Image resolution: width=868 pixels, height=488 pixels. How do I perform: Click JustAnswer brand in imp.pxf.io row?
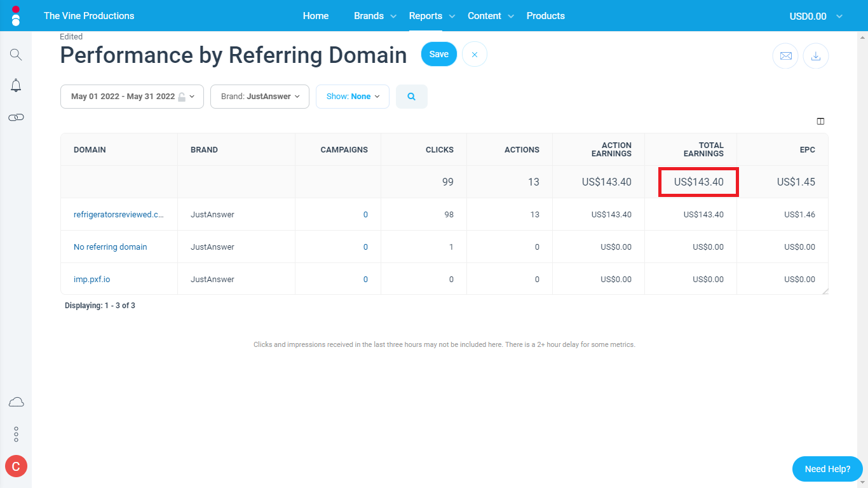[x=212, y=280]
